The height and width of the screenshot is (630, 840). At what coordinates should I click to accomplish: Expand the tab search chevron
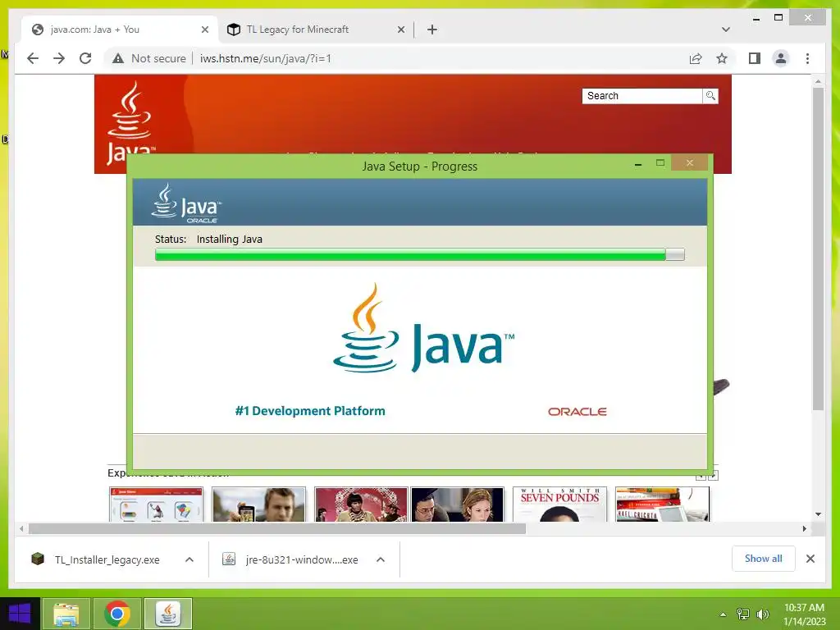(x=726, y=30)
